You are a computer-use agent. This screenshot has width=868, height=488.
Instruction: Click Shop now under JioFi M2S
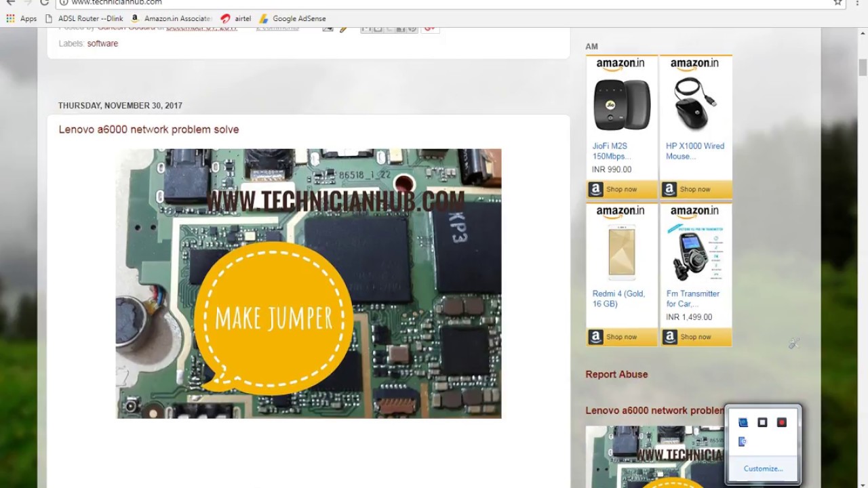pos(622,189)
